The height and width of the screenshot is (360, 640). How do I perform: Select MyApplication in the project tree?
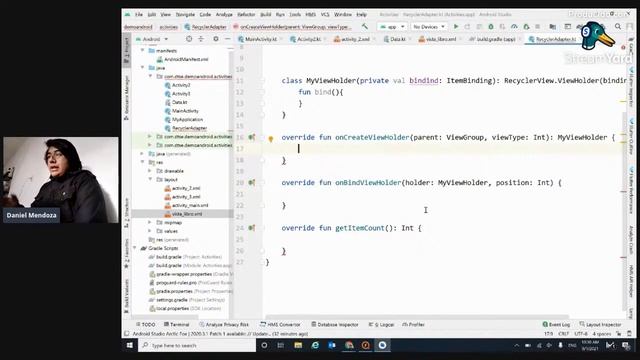[x=187, y=119]
